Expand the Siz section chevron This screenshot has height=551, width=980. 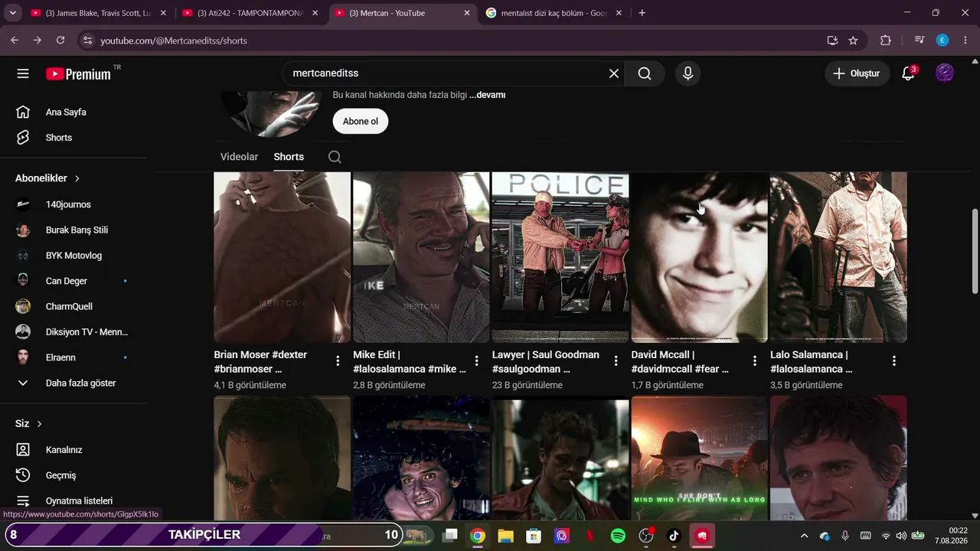pos(39,424)
